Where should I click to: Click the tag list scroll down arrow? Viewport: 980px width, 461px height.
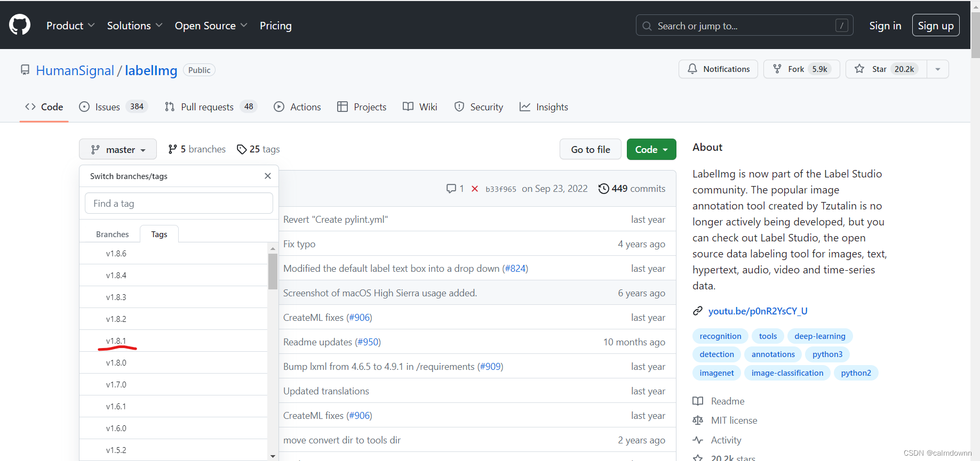click(273, 456)
